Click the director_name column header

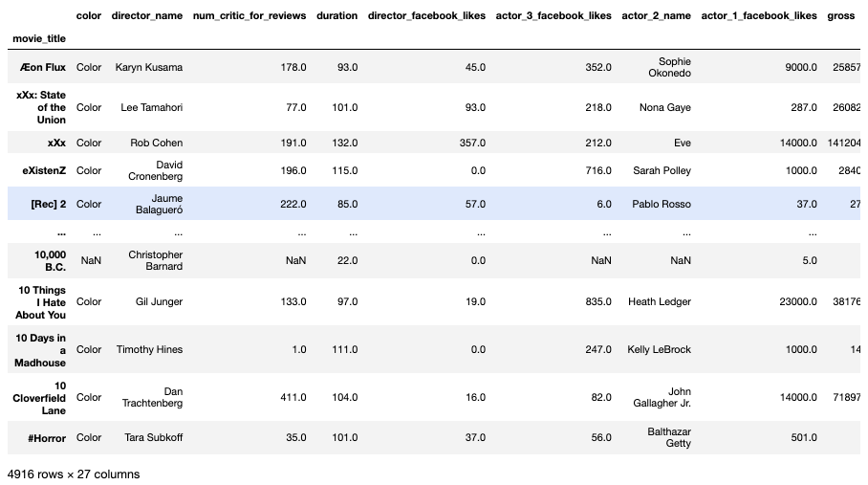click(146, 15)
